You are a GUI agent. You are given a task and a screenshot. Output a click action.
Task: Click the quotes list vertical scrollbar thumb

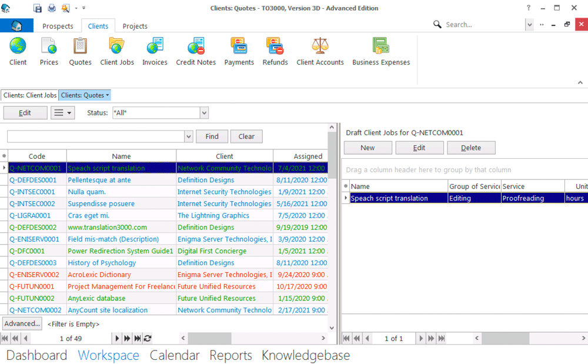coord(332,155)
